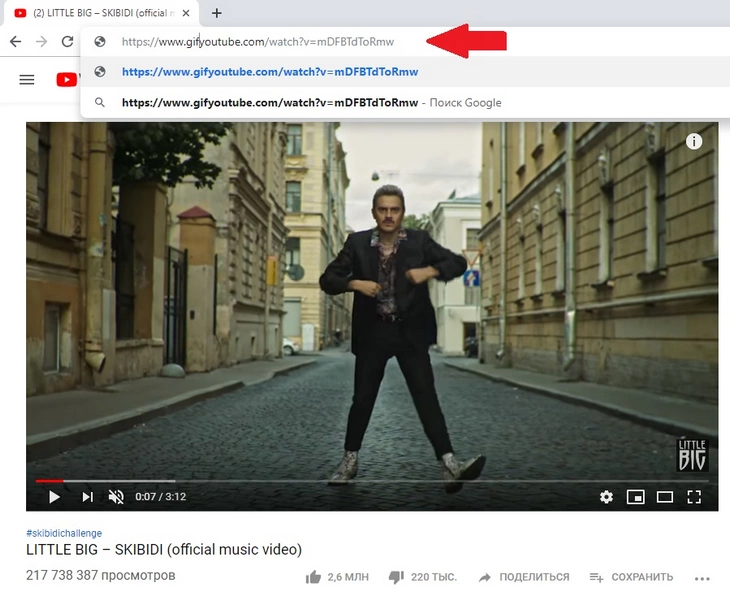Open a new tab with the plus button
Viewport: 730px width, 592px height.
pyautogui.click(x=216, y=13)
